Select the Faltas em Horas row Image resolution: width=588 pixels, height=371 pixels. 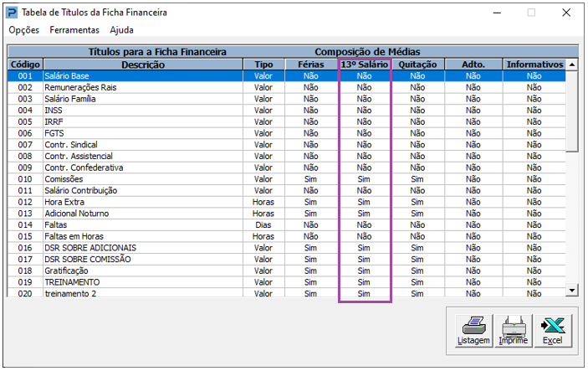pyautogui.click(x=287, y=236)
